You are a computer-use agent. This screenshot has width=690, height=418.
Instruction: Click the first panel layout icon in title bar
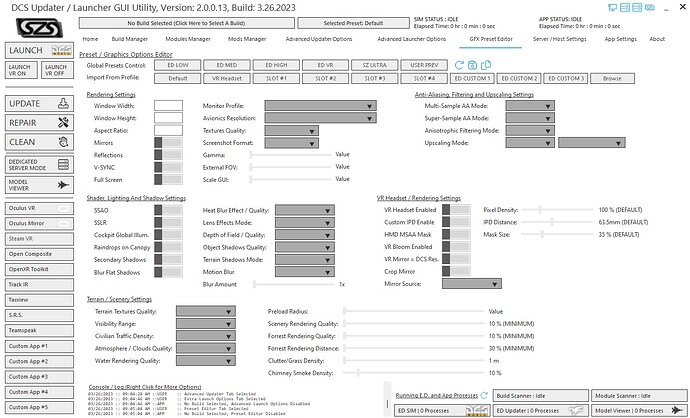point(624,7)
